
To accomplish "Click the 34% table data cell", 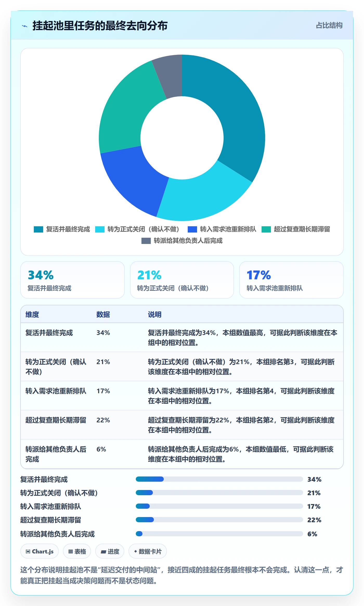I will [x=103, y=333].
